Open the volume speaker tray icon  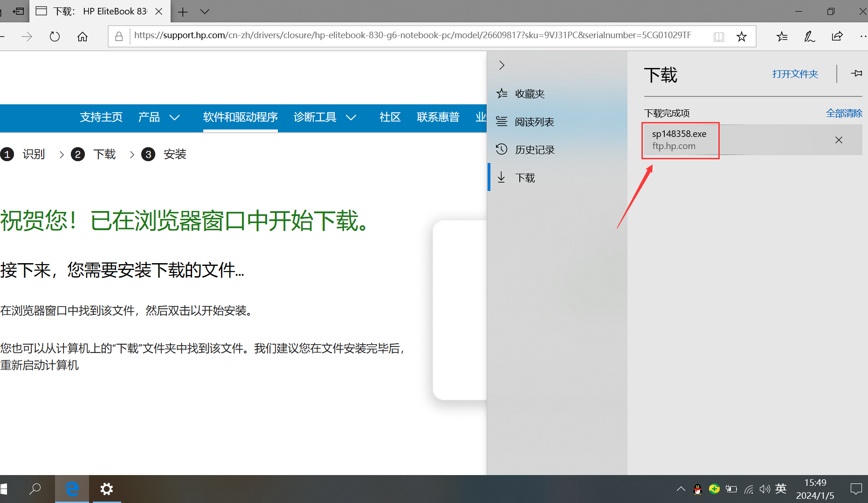(x=765, y=489)
